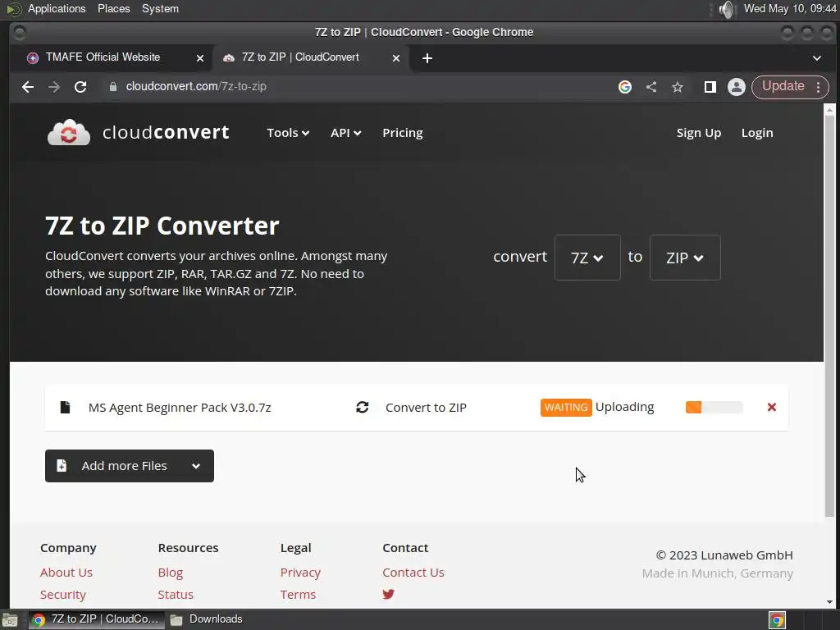Open the Chrome profile avatar icon
Screen dimensions: 840x630
[737, 87]
